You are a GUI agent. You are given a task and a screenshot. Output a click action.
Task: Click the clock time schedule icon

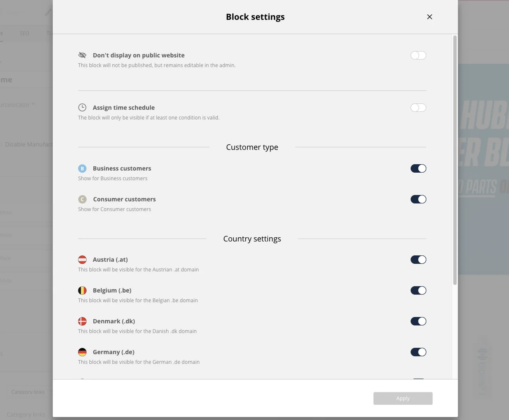point(82,107)
